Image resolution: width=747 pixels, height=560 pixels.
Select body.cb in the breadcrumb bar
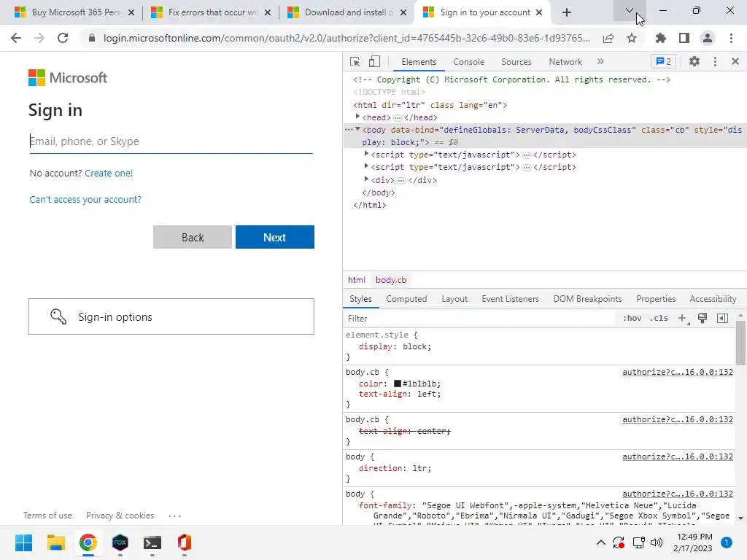pos(391,280)
